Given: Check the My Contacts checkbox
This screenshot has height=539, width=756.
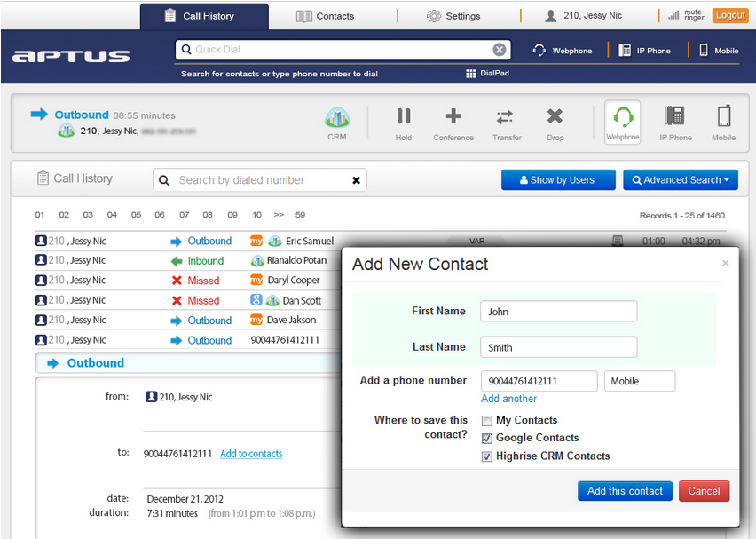Looking at the screenshot, I should [x=487, y=421].
